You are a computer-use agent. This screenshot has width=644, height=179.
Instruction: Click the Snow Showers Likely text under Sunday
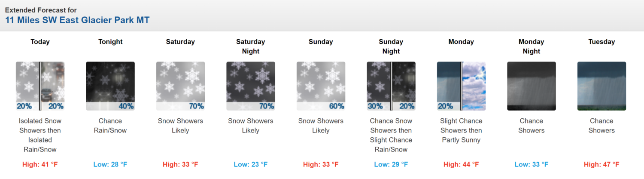[x=321, y=126]
